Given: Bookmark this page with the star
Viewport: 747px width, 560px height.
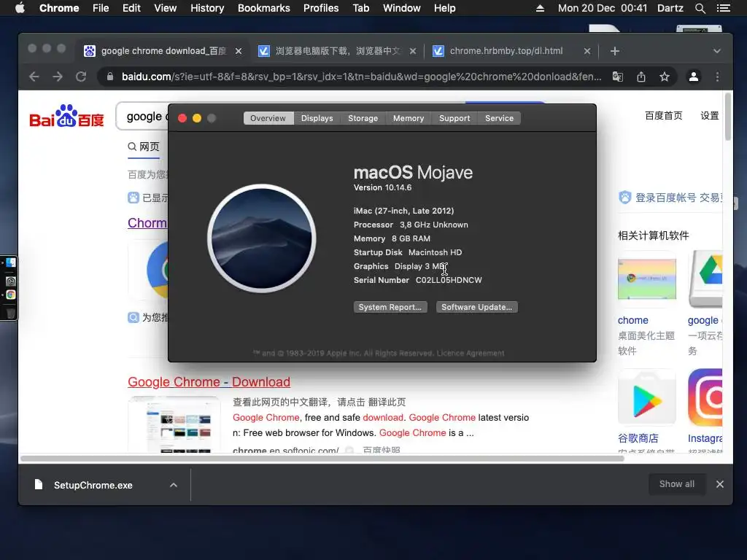Looking at the screenshot, I should (665, 77).
